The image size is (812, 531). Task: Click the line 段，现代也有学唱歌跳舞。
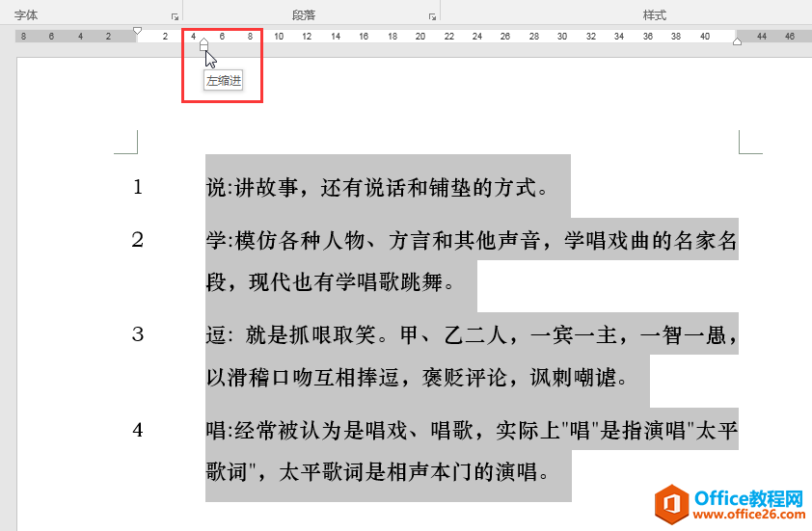point(331,282)
